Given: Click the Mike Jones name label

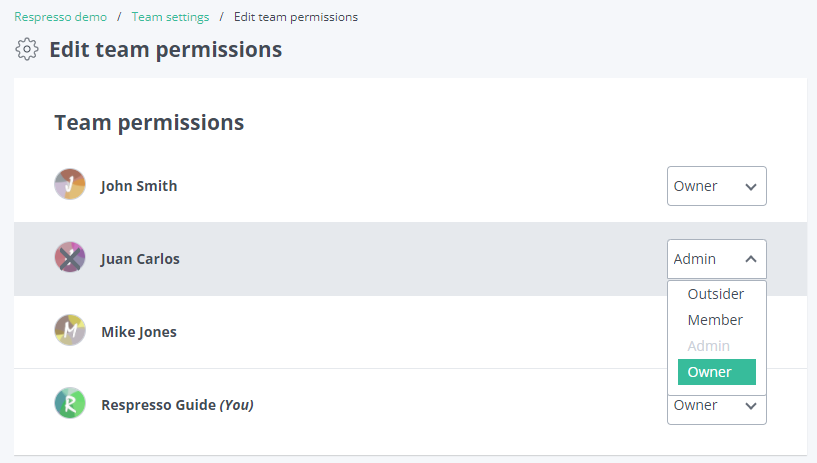Looking at the screenshot, I should tap(139, 332).
